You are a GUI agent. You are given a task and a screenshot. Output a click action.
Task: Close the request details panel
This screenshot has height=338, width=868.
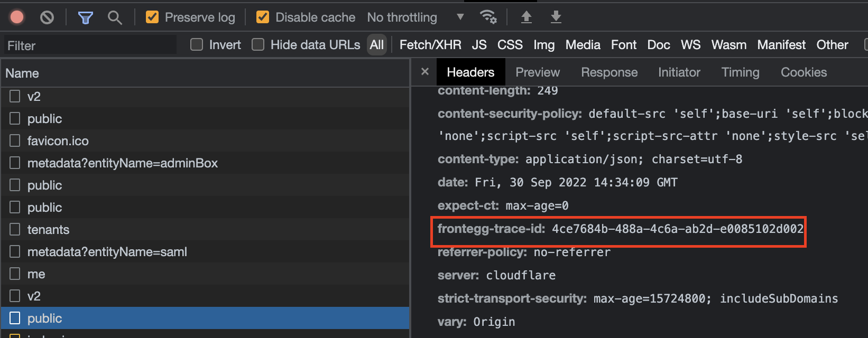(425, 72)
